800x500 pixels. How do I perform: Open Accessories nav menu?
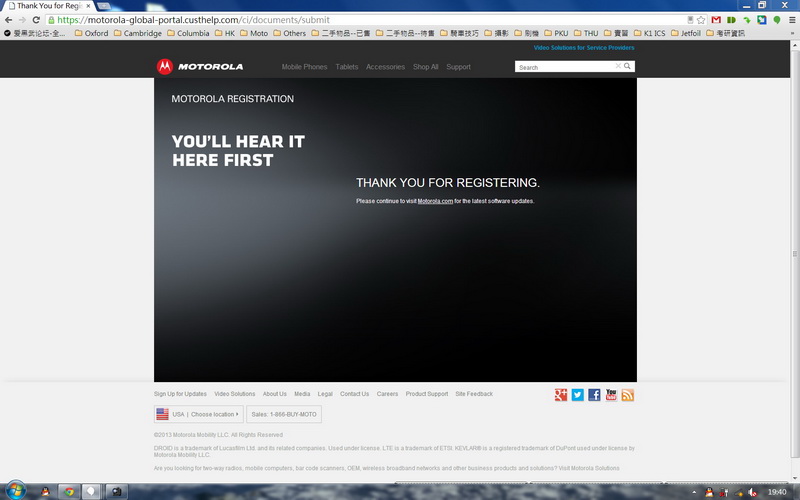click(x=385, y=67)
